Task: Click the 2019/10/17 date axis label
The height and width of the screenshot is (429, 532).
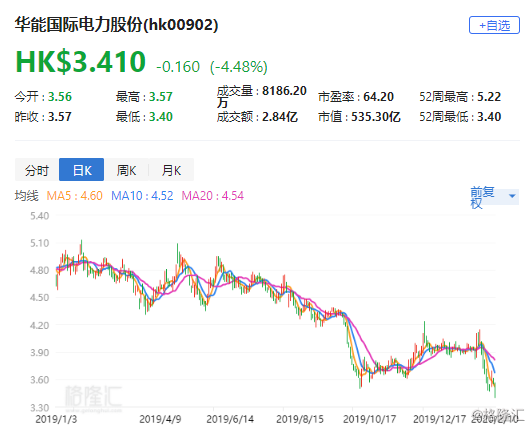Action: coord(369,419)
